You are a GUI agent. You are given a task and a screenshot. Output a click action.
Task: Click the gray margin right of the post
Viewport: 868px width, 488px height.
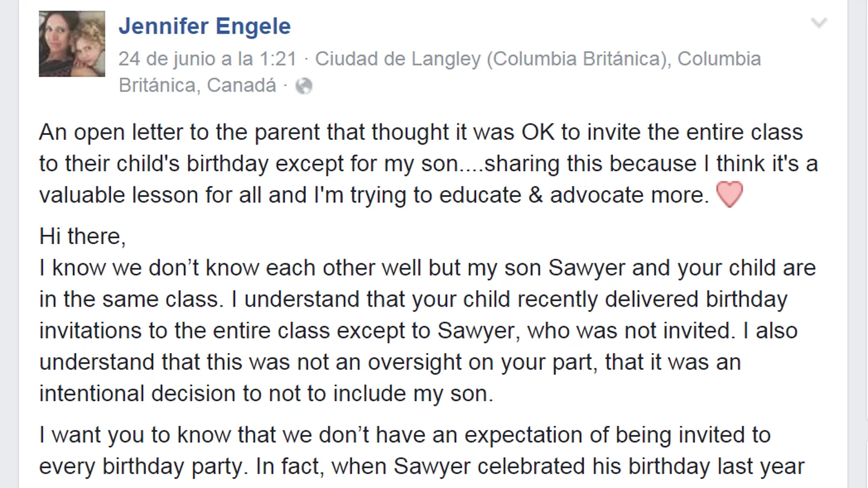(x=858, y=244)
